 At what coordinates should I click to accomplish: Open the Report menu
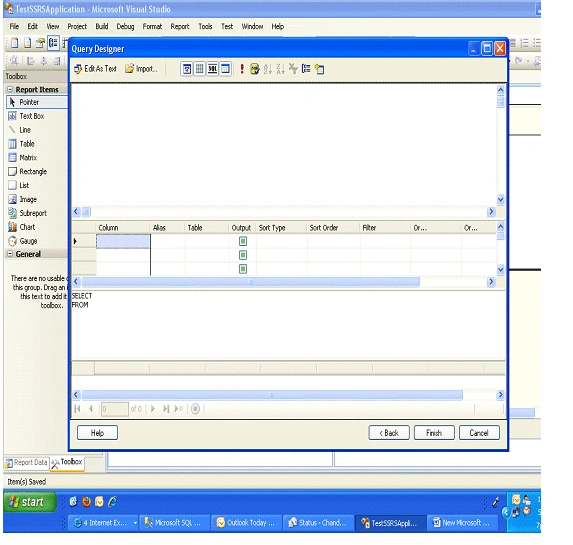(180, 27)
